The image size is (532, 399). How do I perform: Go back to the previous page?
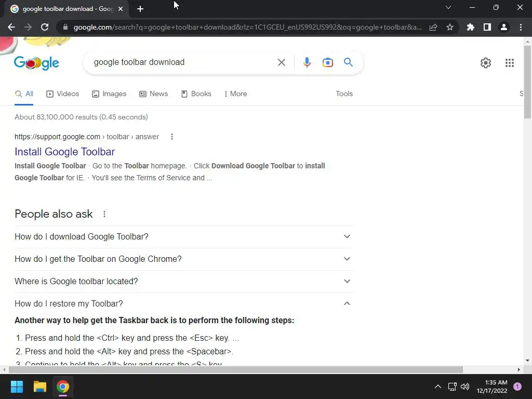[x=11, y=27]
